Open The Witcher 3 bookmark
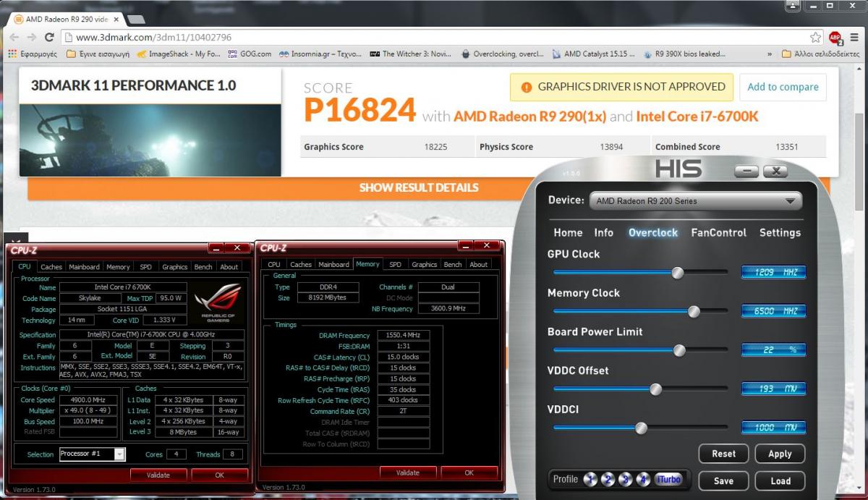 411,54
